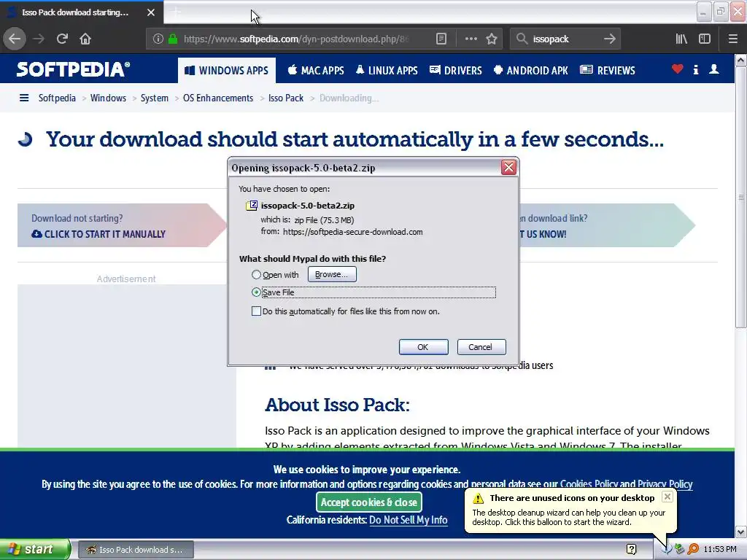The height and width of the screenshot is (560, 747).
Task: Expand the Softpedia breadcrumb hamburger menu
Action: (24, 98)
